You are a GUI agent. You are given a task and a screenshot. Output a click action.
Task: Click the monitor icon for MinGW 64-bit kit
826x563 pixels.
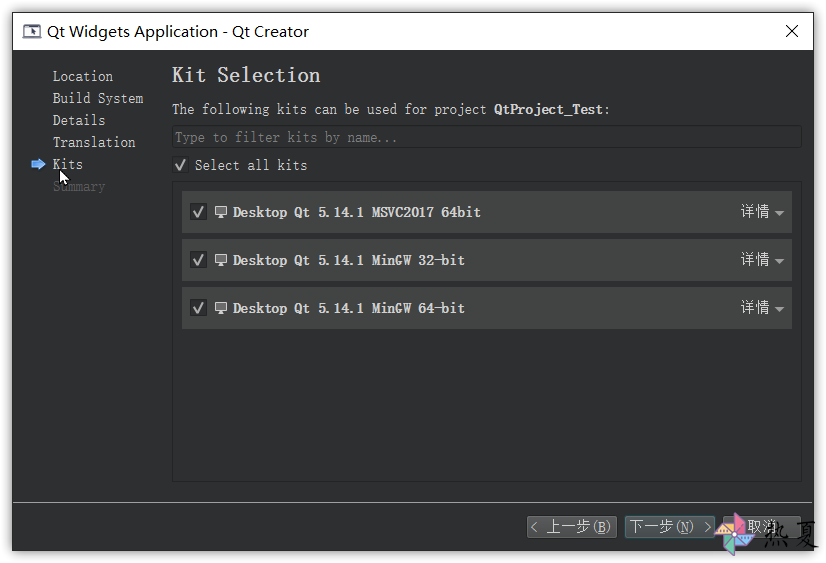221,308
